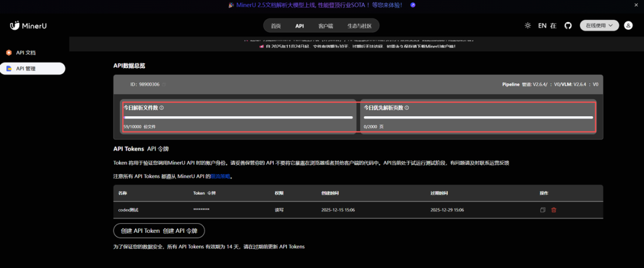The height and width of the screenshot is (268, 644).
Task: Select the API tab
Action: point(299,26)
